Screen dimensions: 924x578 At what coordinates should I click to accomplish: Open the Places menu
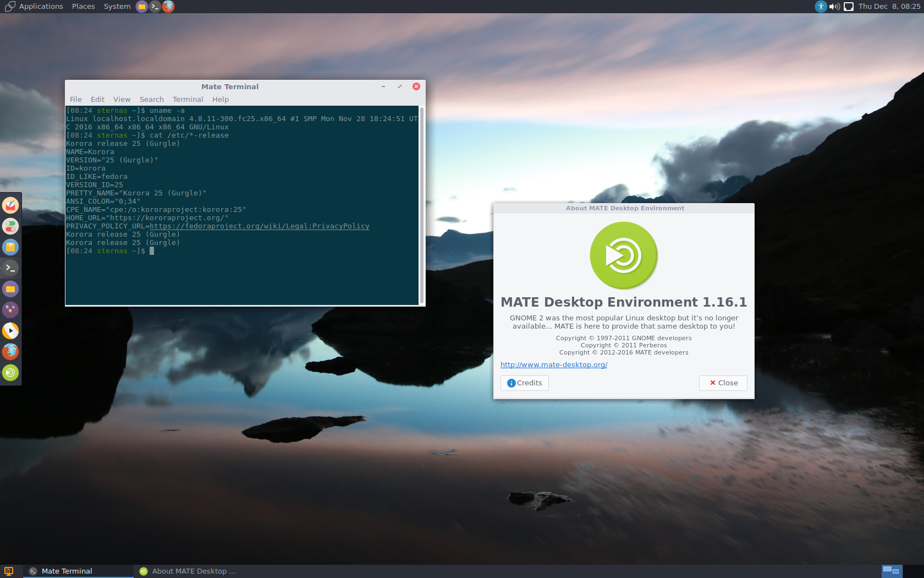[x=84, y=7]
